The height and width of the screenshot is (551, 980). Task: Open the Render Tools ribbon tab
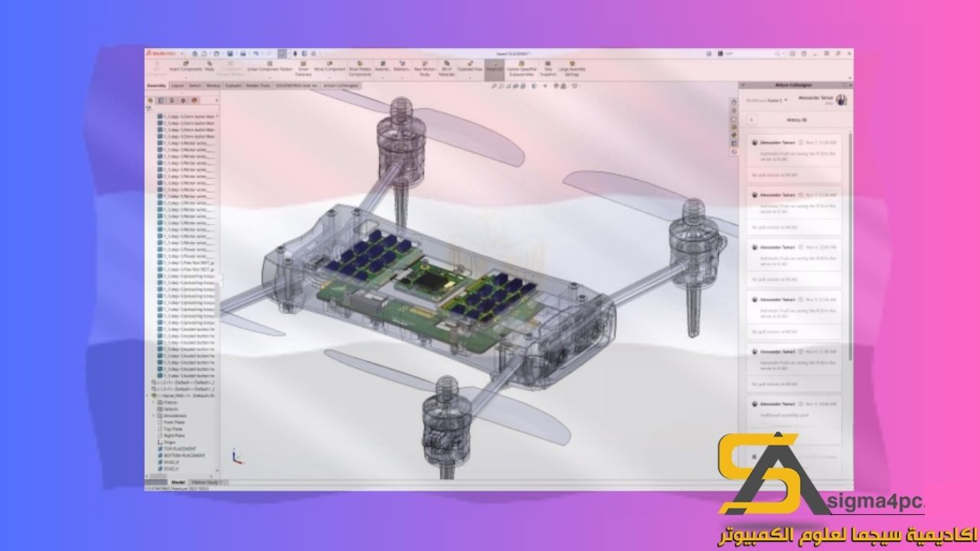point(258,86)
